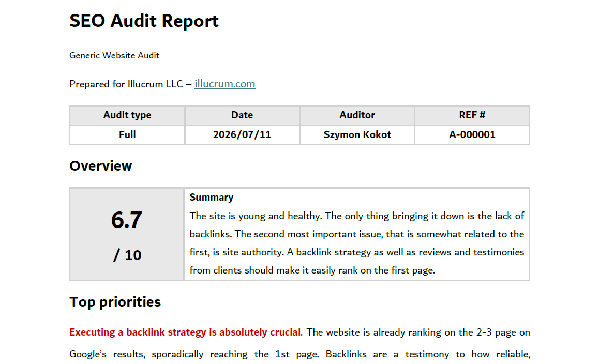Image resolution: width=599 pixels, height=364 pixels.
Task: Click the 'Full' table cell
Action: click(127, 135)
